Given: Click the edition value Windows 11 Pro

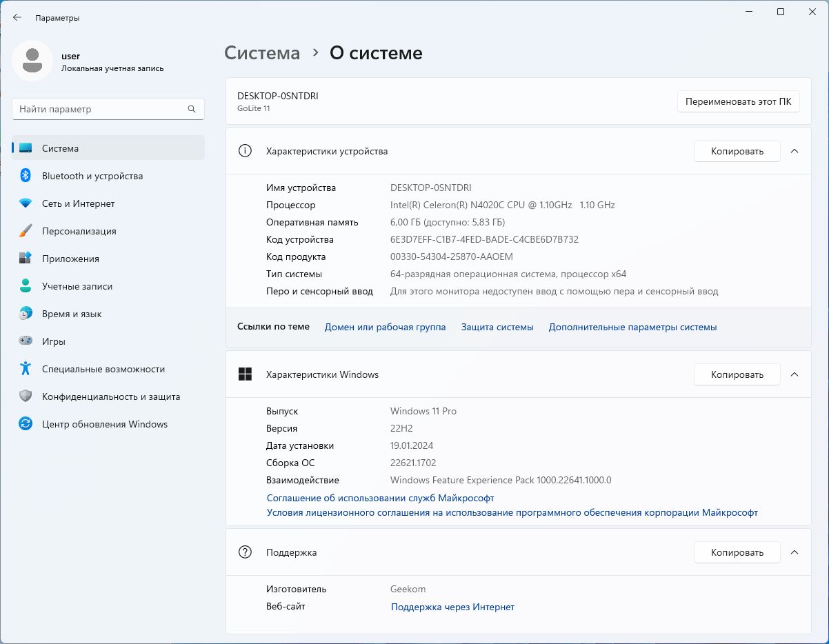Looking at the screenshot, I should pyautogui.click(x=423, y=411).
